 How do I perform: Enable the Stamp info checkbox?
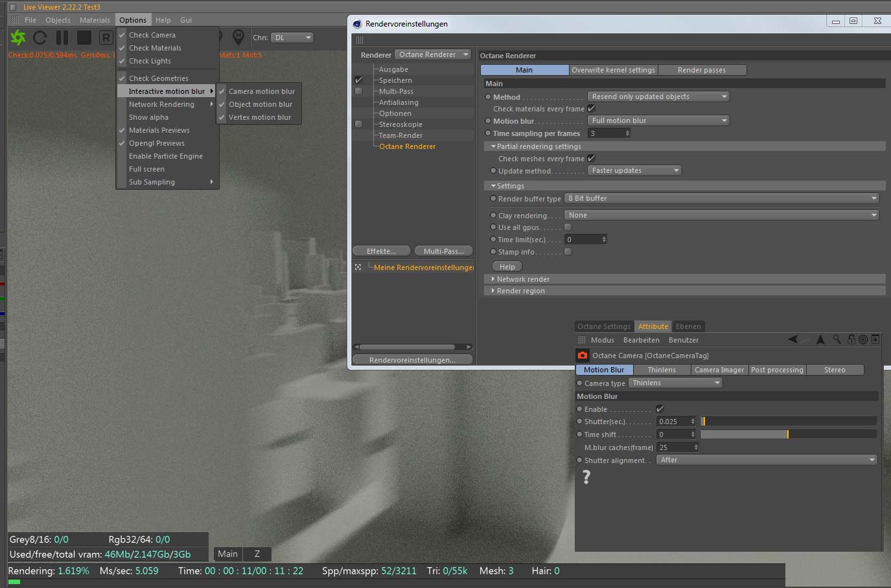tap(568, 251)
